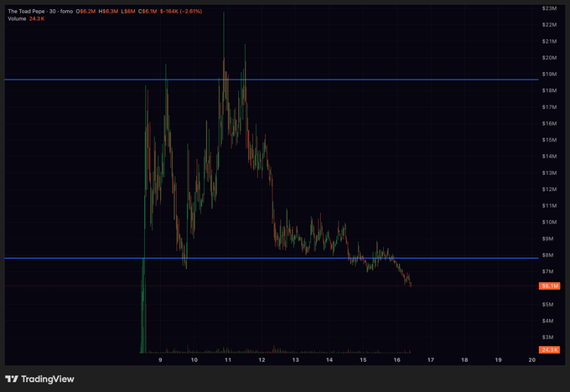
Task: Click date "11" on the time axis
Action: click(228, 359)
